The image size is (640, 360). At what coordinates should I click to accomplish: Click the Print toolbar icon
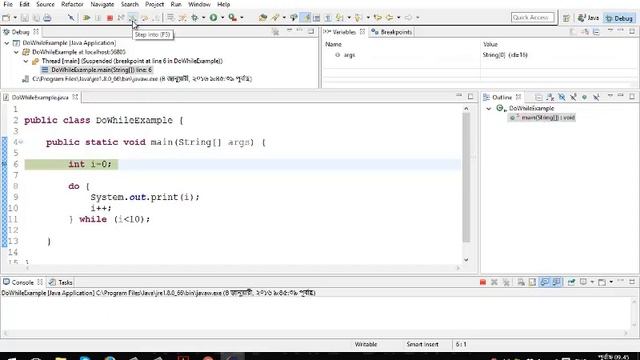click(x=47, y=18)
